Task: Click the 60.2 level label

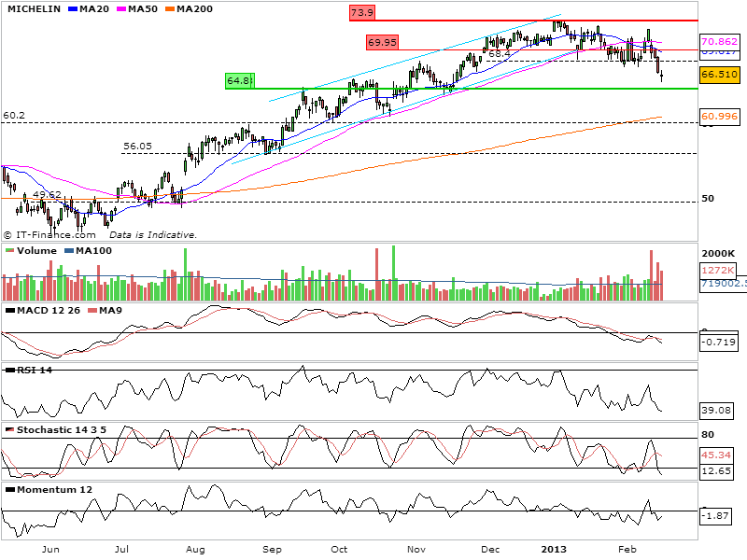Action: [x=14, y=116]
